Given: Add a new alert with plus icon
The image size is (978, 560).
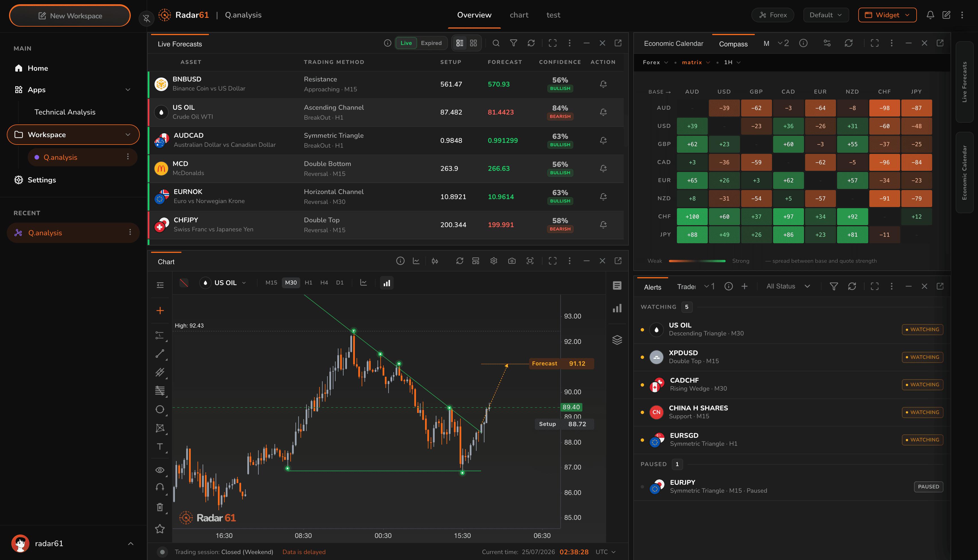Looking at the screenshot, I should [x=745, y=286].
